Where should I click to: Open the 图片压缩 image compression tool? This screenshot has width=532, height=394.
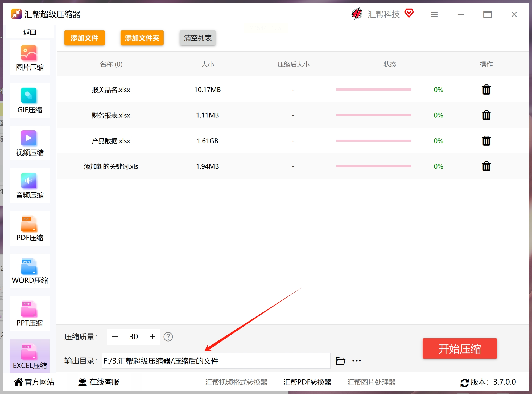[29, 58]
